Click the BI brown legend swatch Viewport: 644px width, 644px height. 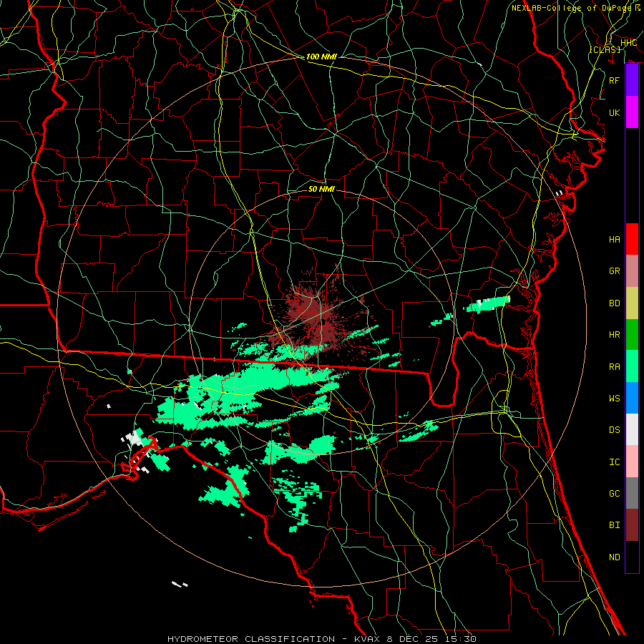tap(632, 525)
